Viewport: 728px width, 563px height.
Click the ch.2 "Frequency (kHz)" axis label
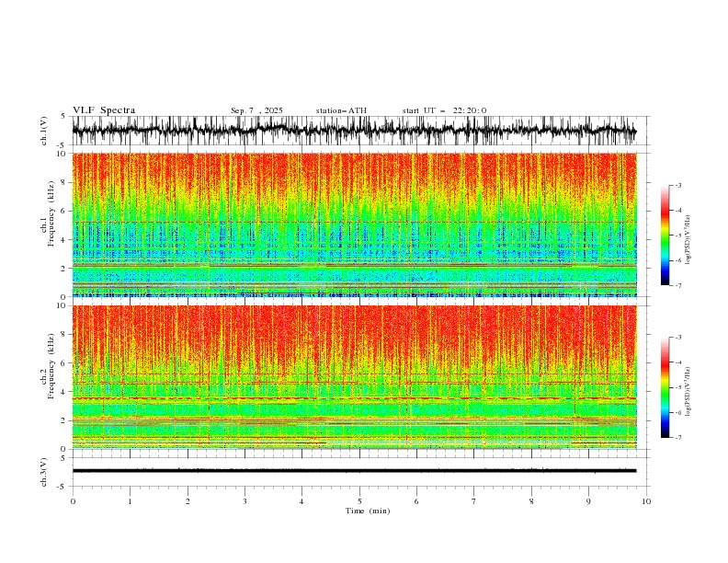(x=51, y=366)
